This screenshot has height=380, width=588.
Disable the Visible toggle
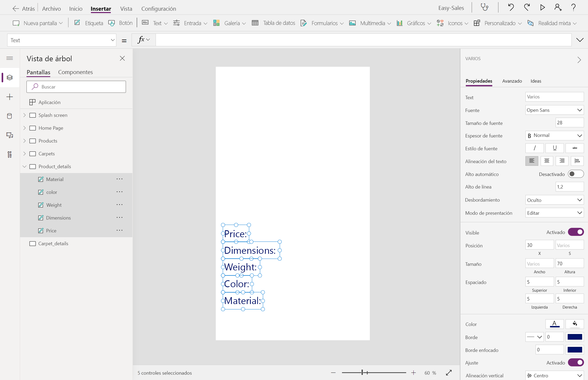click(x=576, y=232)
